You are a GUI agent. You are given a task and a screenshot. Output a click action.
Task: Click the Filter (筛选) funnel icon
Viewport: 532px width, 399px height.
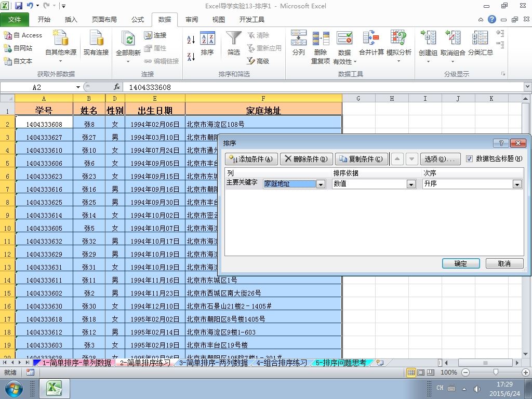coord(234,38)
